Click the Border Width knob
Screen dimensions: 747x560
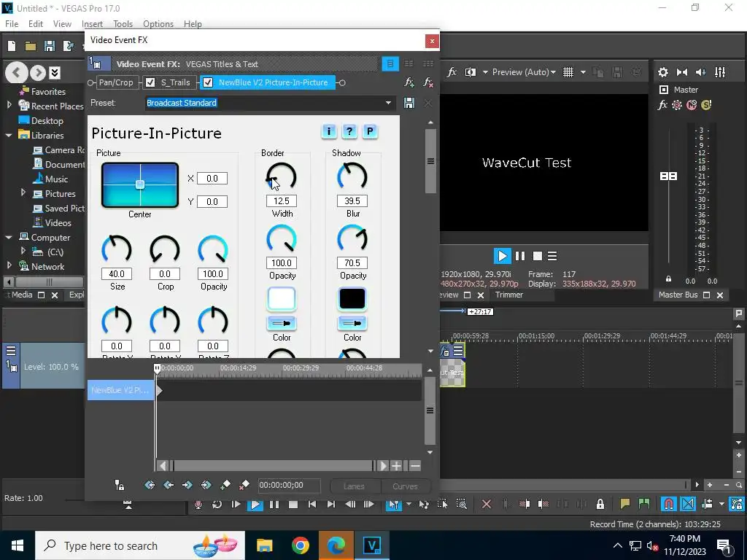(281, 177)
